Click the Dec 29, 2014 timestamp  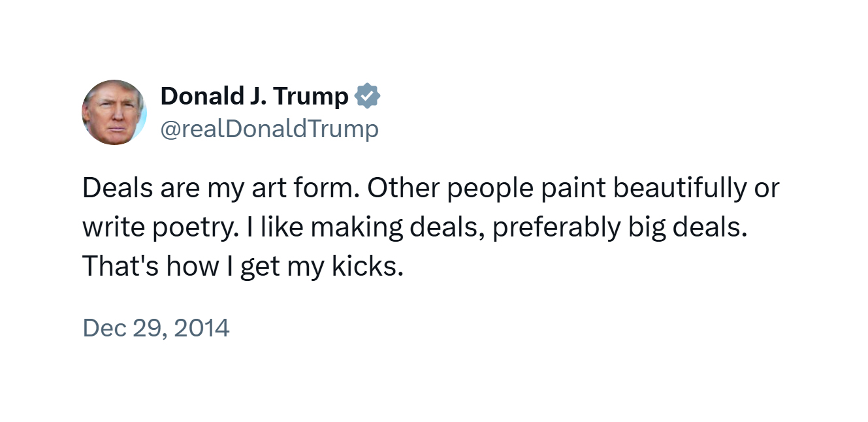point(156,327)
